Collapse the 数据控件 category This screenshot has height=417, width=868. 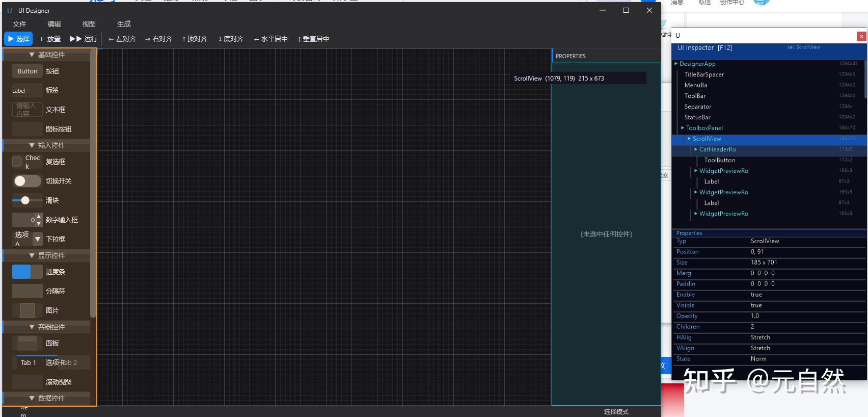pos(47,398)
